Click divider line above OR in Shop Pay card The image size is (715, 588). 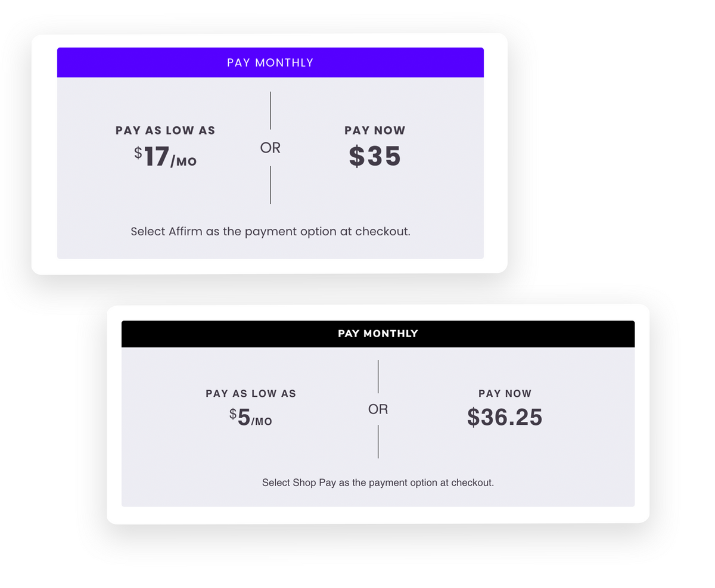click(378, 377)
